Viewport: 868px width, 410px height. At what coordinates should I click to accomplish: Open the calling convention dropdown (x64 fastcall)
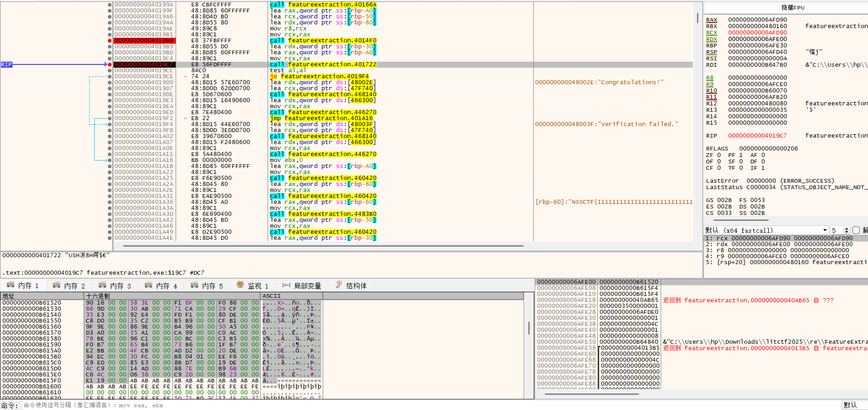coord(766,230)
